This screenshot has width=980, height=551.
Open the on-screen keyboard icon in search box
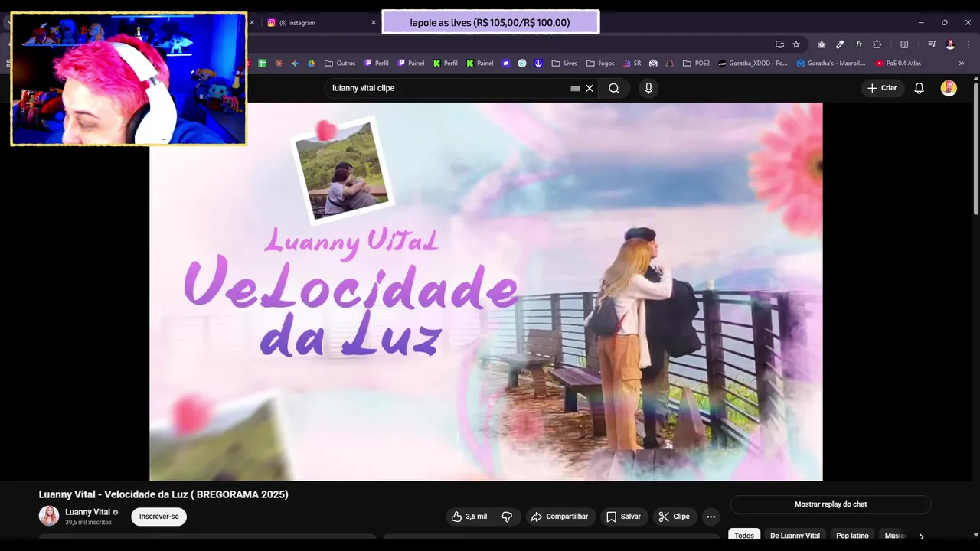(x=576, y=88)
